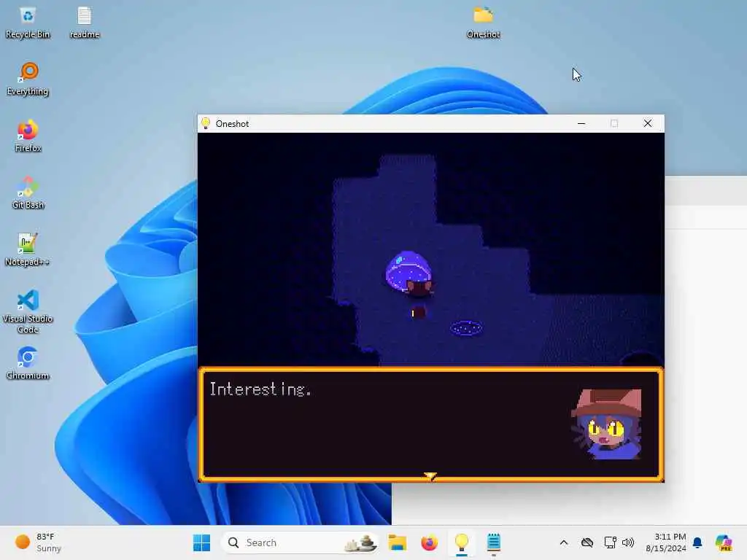This screenshot has height=560, width=747.
Task: Open the readme file on desktop
Action: click(85, 23)
